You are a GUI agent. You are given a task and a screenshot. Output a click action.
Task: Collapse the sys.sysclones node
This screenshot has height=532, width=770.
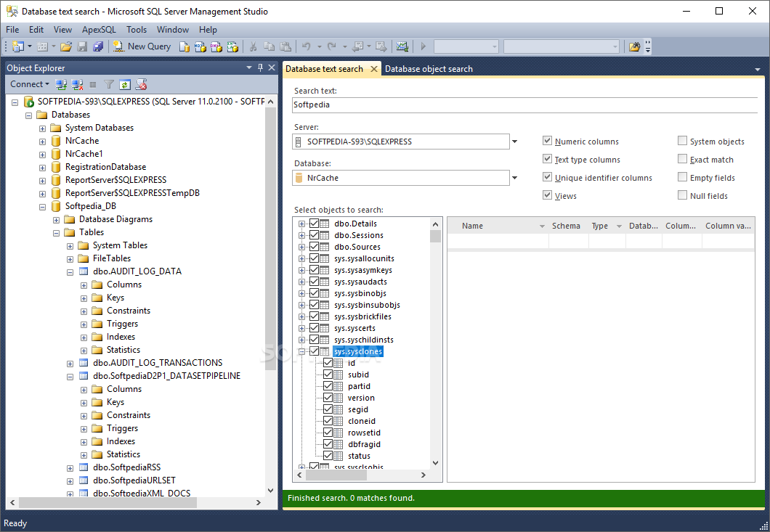point(301,351)
